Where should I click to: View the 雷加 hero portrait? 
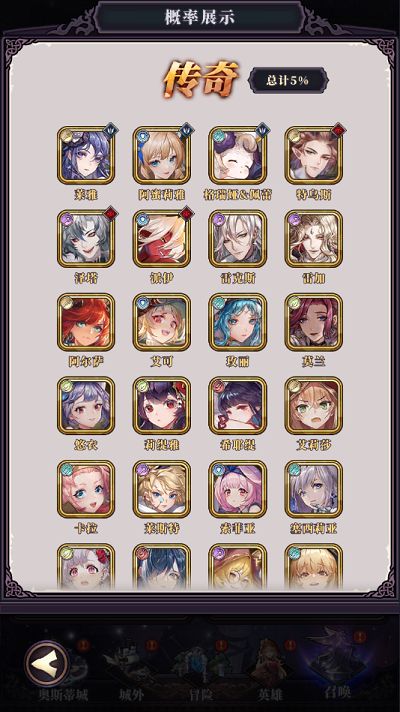(x=314, y=238)
